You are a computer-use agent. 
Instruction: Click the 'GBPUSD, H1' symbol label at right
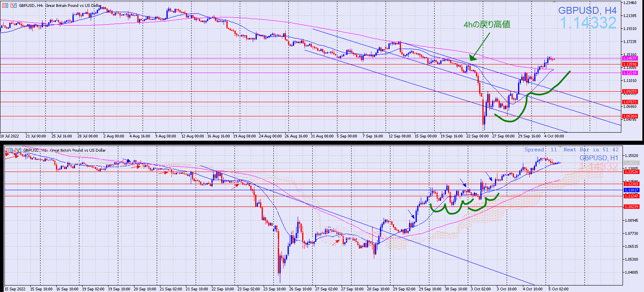(x=599, y=158)
